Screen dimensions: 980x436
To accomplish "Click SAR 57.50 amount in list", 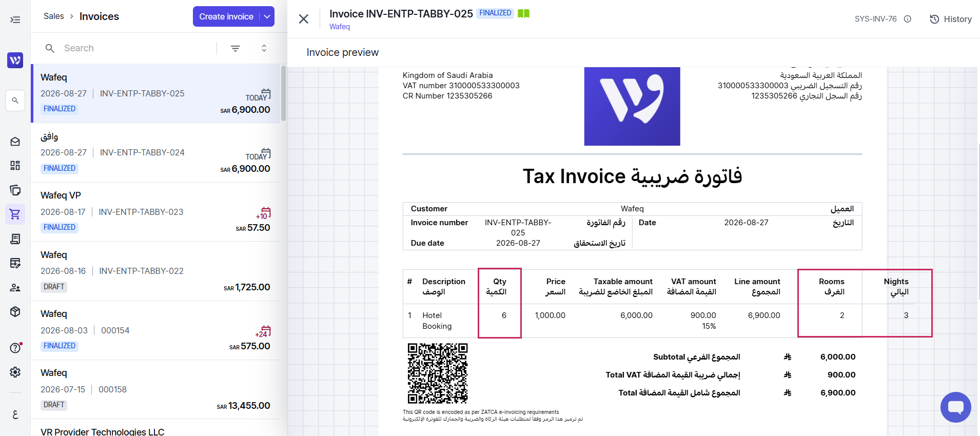I will [253, 228].
